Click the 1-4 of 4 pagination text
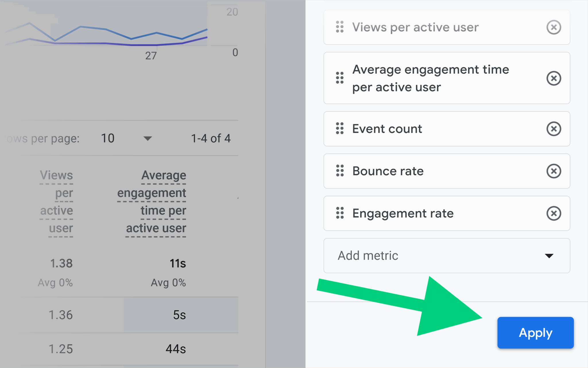The image size is (588, 368). pos(211,139)
